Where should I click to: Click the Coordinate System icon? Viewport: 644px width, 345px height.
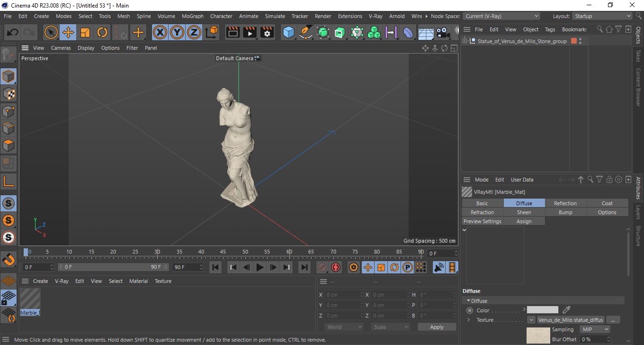click(212, 32)
